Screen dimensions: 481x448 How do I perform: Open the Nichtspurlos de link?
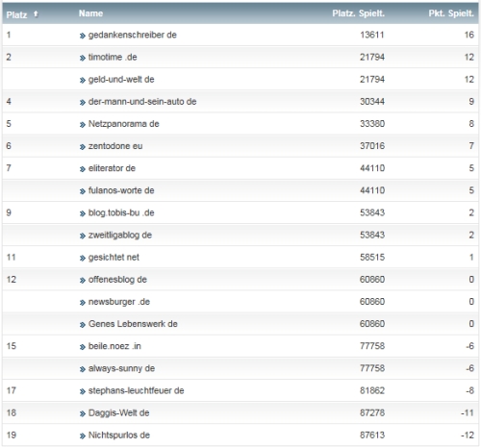pyautogui.click(x=119, y=435)
